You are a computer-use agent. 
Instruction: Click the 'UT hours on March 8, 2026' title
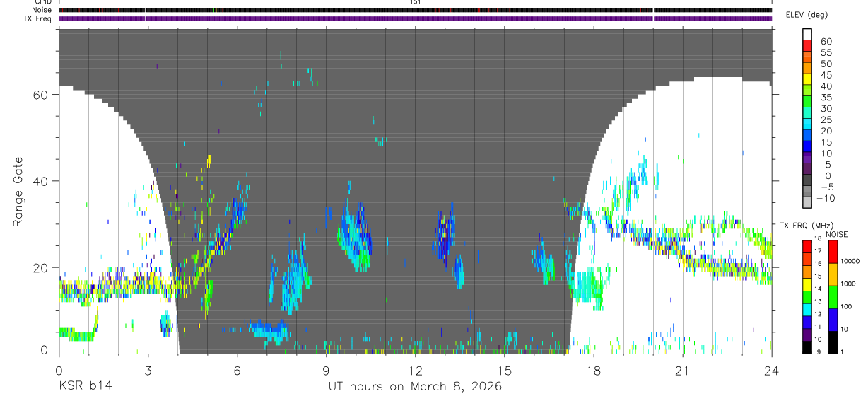[x=415, y=387]
